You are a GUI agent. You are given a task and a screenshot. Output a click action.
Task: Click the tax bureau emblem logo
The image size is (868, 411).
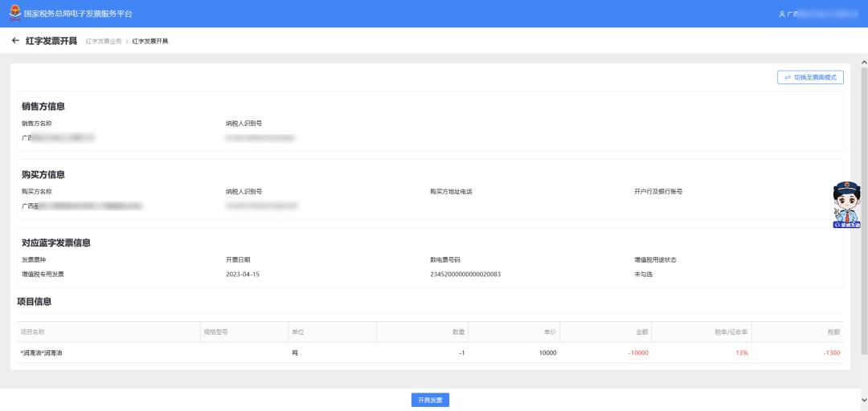coord(15,14)
